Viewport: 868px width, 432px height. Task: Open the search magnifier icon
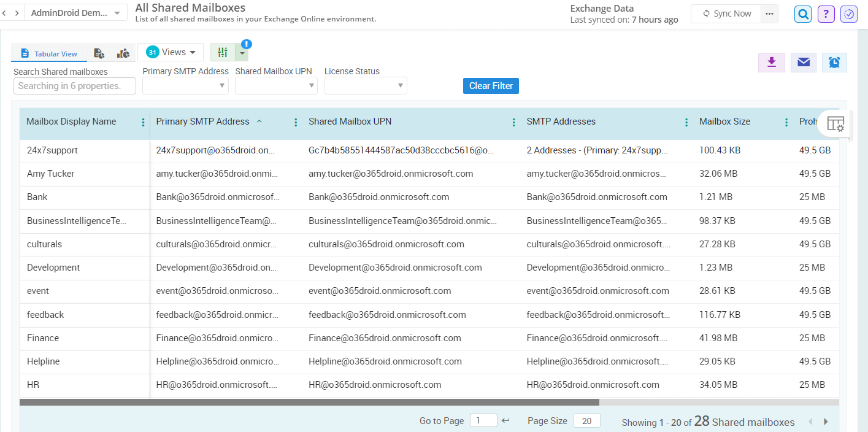pyautogui.click(x=803, y=14)
